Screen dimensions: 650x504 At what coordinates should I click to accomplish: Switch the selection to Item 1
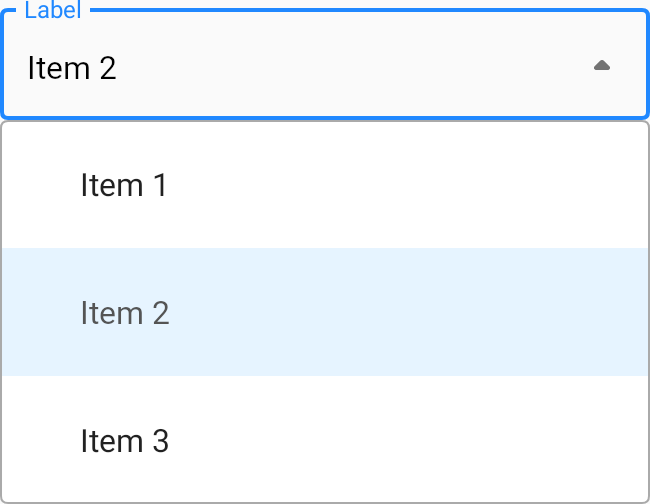pyautogui.click(x=124, y=185)
